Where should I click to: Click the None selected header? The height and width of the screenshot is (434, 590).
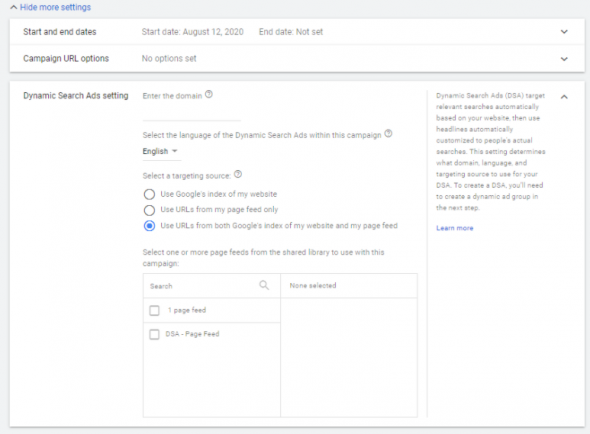[313, 286]
